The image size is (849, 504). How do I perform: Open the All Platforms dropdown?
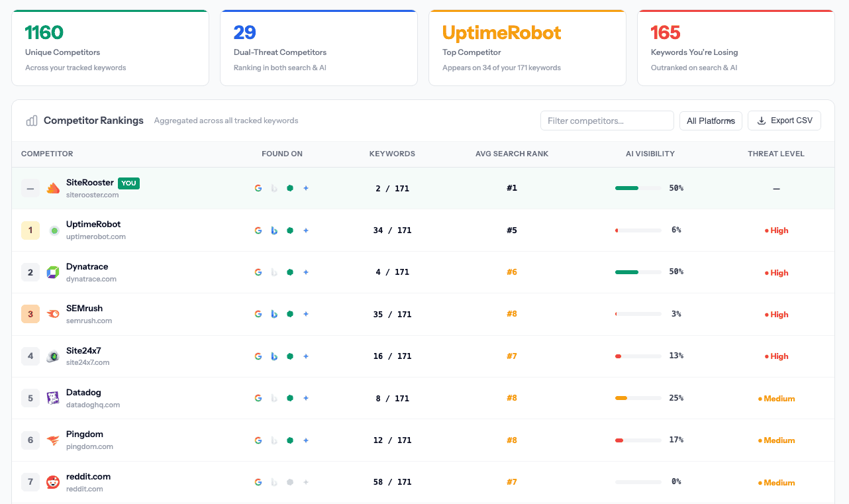(711, 121)
